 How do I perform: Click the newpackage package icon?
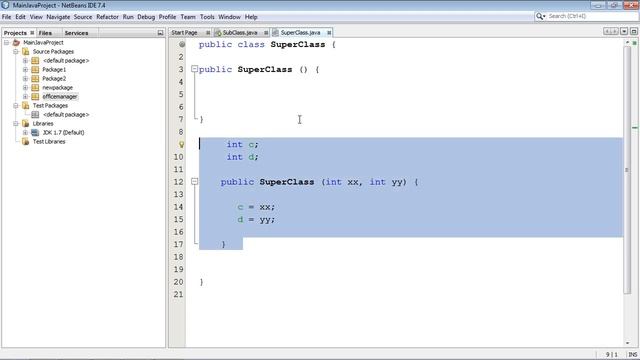coord(35,87)
